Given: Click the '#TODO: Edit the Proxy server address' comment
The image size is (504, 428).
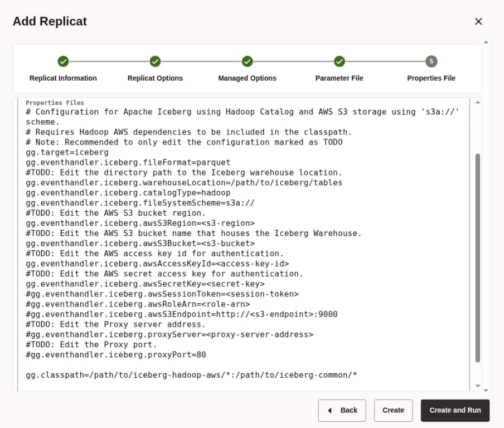Looking at the screenshot, I should [x=116, y=324].
